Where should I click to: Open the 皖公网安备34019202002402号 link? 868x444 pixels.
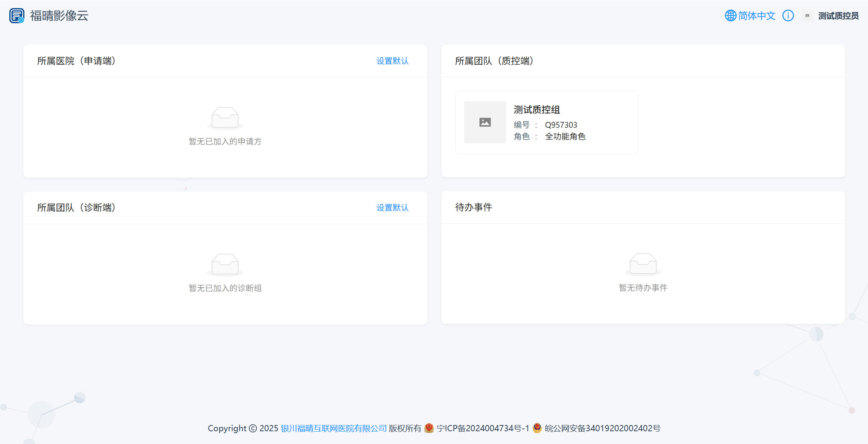[602, 428]
